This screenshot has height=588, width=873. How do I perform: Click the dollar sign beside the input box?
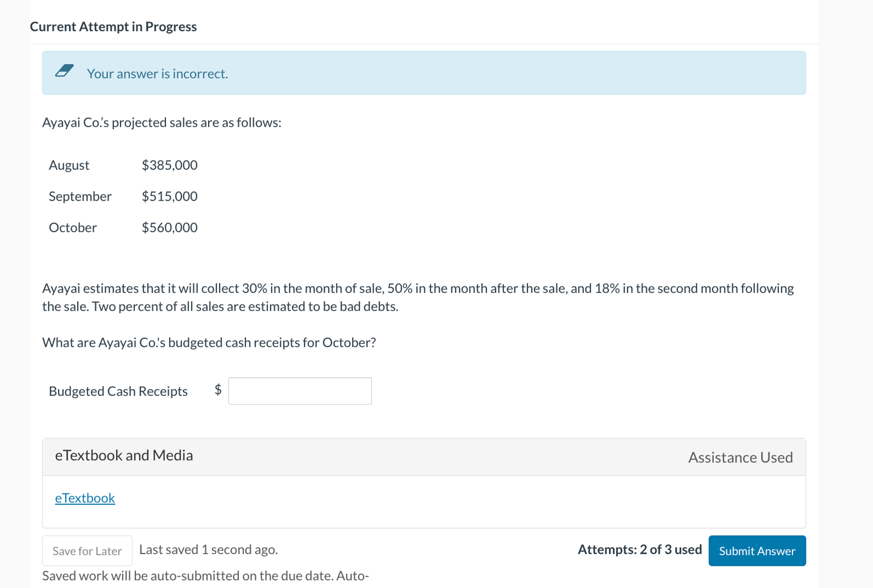218,391
